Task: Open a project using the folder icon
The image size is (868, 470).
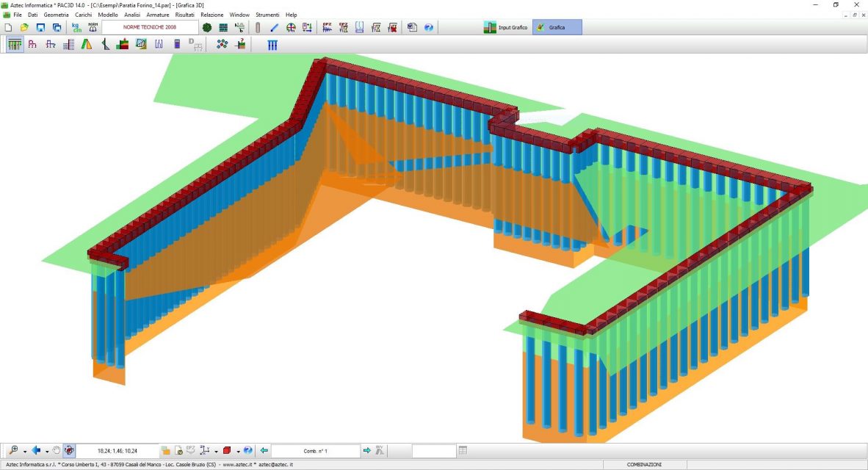Action: point(24,27)
